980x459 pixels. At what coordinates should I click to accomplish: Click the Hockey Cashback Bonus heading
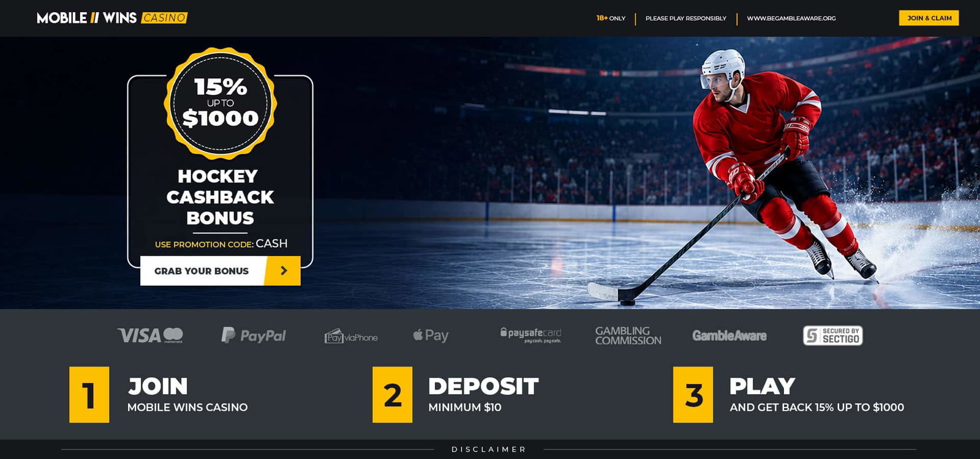pyautogui.click(x=221, y=197)
